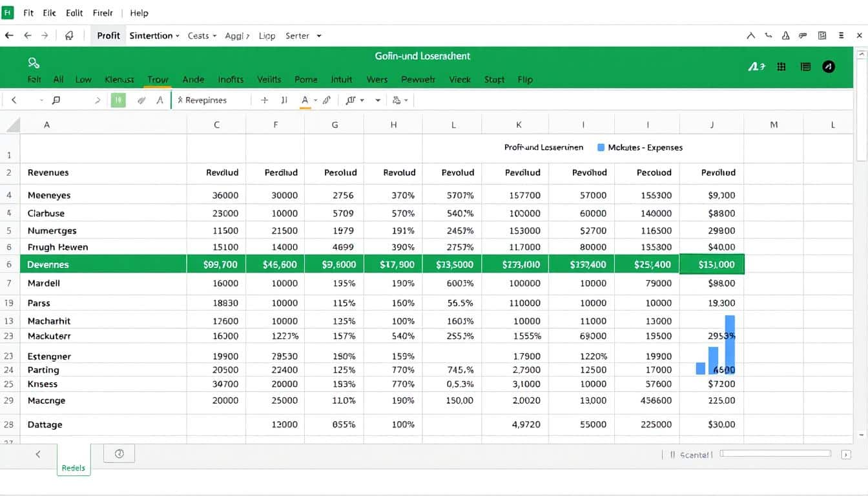Image resolution: width=868 pixels, height=496 pixels.
Task: Click the gray forward arrow in navigation bar
Action: click(x=45, y=36)
